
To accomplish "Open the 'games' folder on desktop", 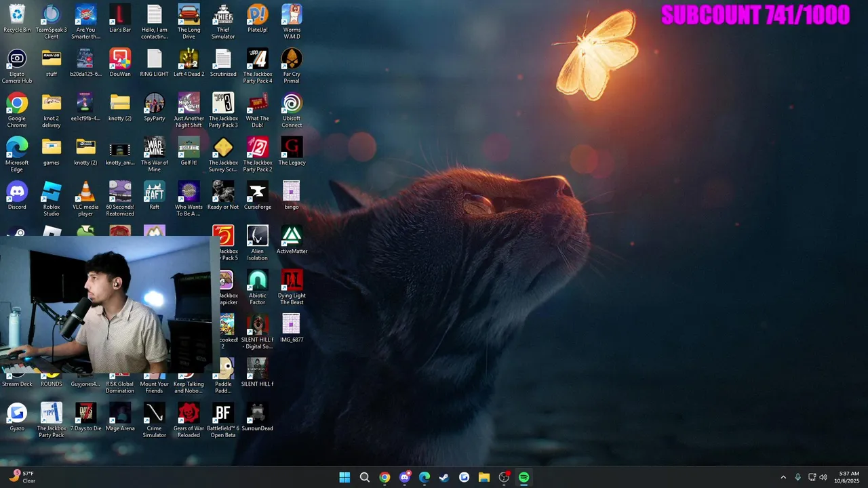I will (52, 151).
